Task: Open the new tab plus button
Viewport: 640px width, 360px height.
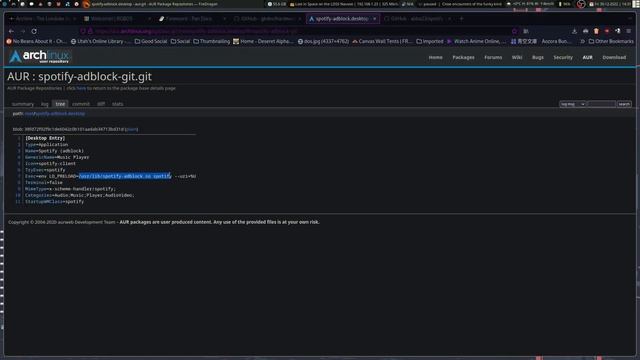Action: [462, 18]
